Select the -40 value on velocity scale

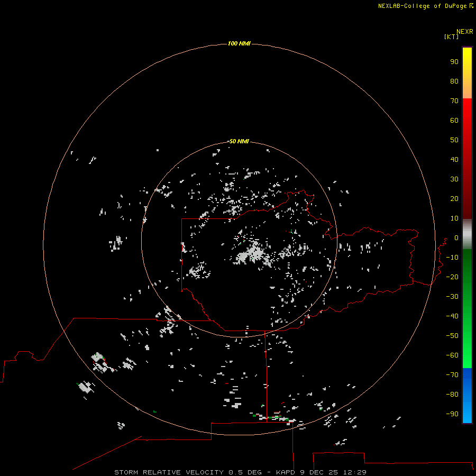(x=452, y=316)
